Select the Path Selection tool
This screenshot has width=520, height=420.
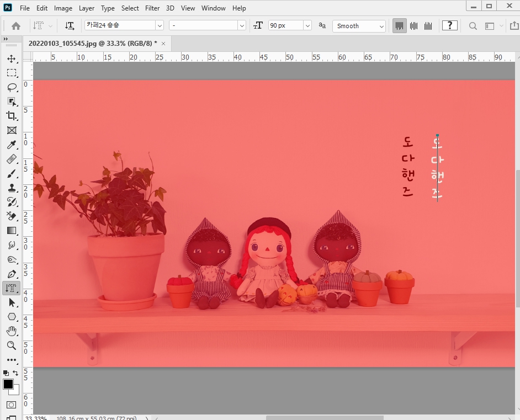[x=12, y=302]
